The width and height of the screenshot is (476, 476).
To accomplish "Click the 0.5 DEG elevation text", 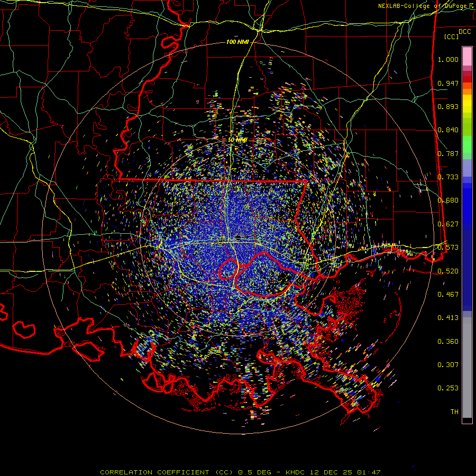I will click(256, 472).
